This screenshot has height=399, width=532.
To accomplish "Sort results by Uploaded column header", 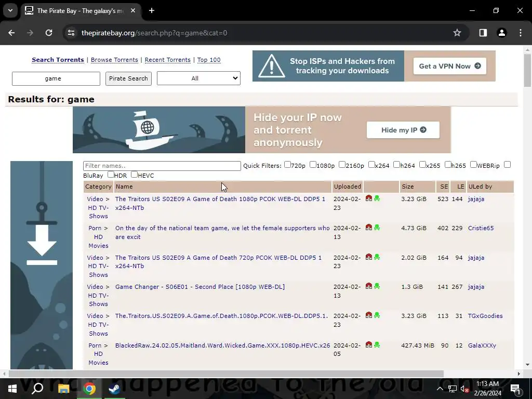I will click(x=348, y=187).
